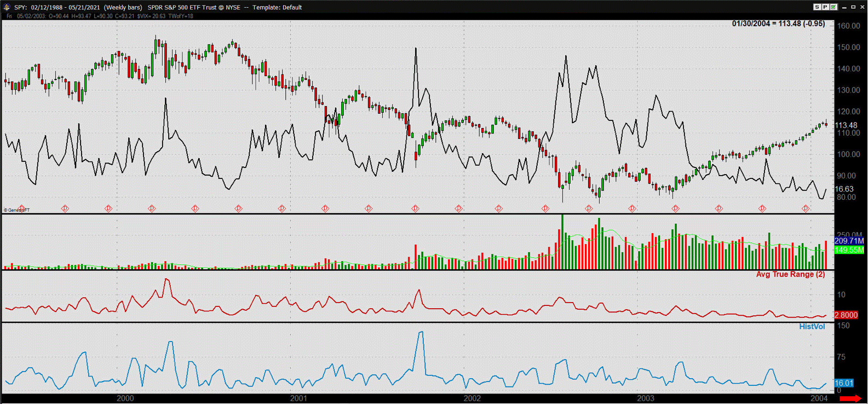868x405 pixels.
Task: Click the 150 label on HistVol axis
Action: [844, 326]
